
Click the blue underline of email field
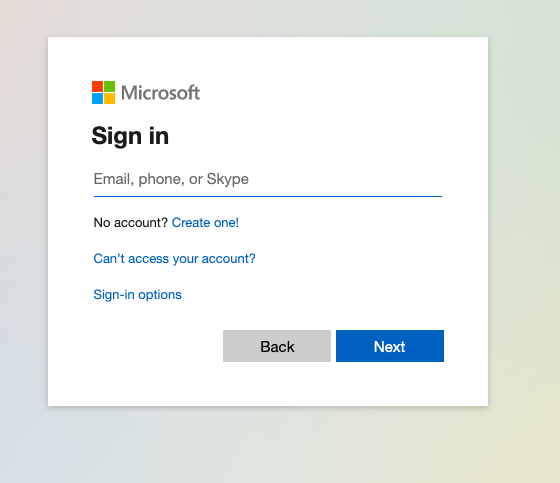[268, 196]
